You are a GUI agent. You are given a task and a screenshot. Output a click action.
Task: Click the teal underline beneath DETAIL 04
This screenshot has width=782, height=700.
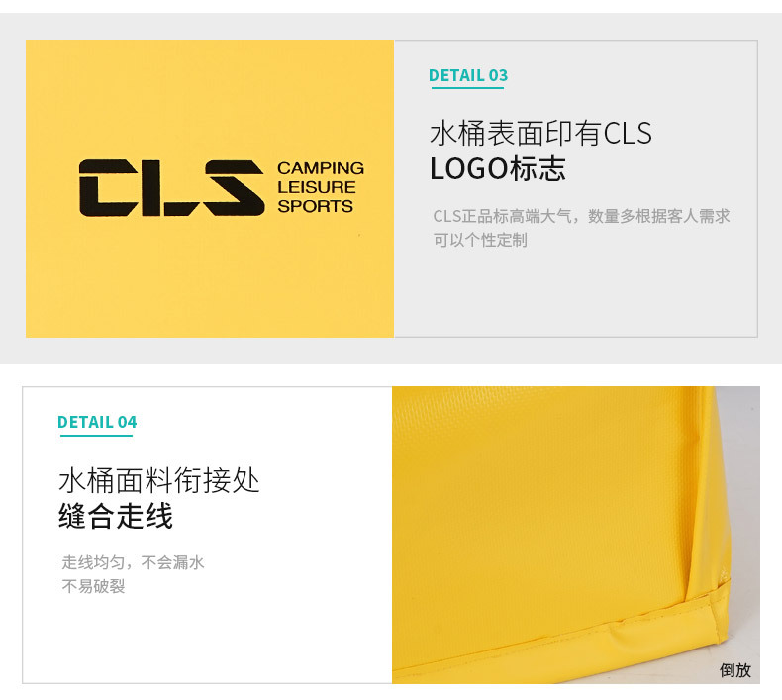[x=96, y=435]
